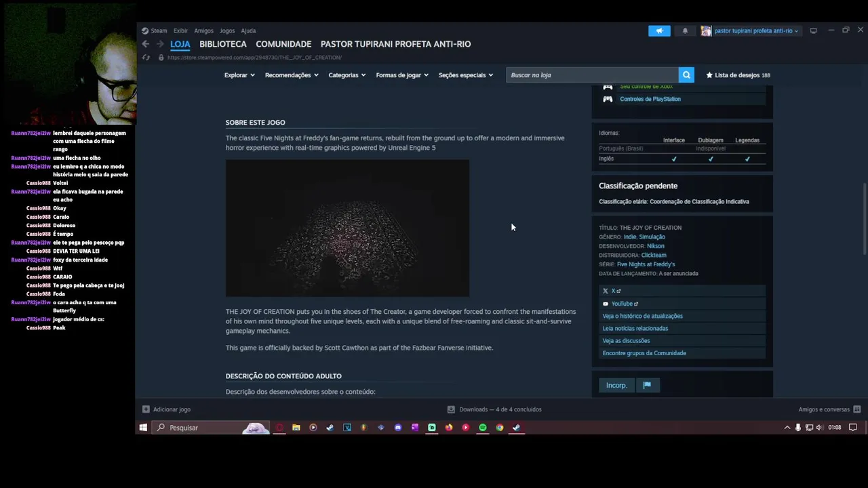
Task: Open the Windows Start menu
Action: click(x=143, y=428)
